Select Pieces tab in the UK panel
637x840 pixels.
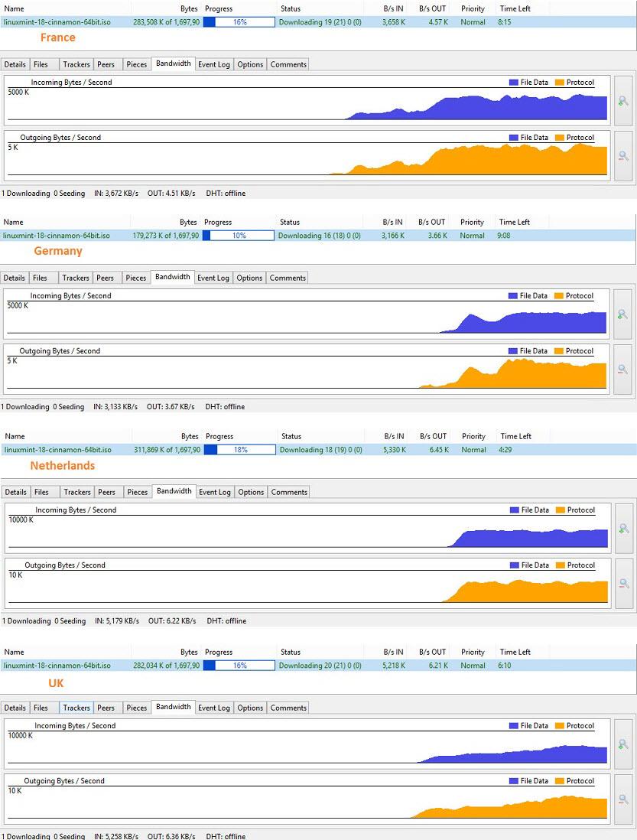[x=136, y=708]
